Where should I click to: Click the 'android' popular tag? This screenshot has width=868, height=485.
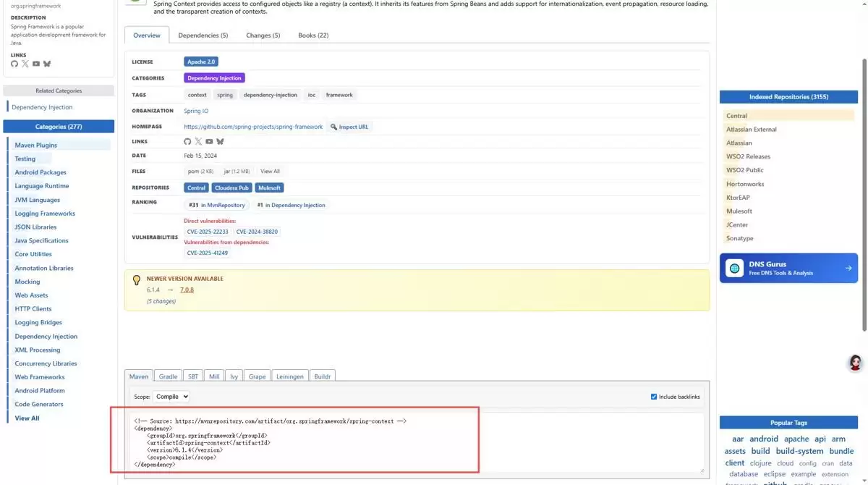pos(764,439)
